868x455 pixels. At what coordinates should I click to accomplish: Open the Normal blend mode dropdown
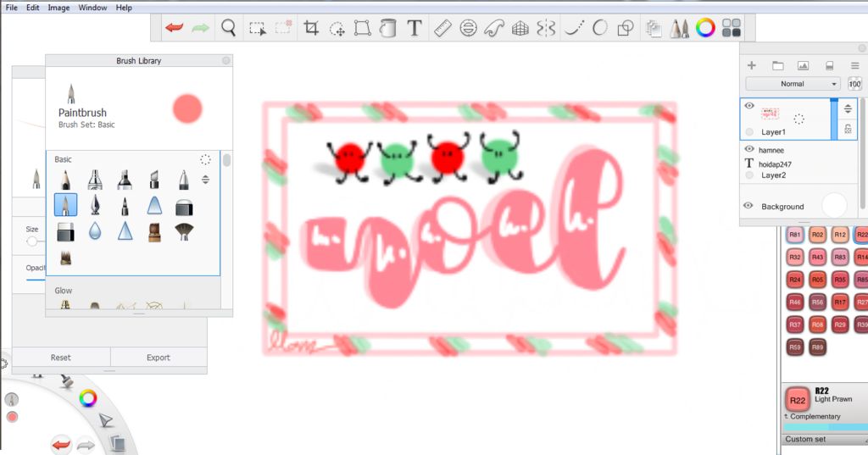[793, 84]
